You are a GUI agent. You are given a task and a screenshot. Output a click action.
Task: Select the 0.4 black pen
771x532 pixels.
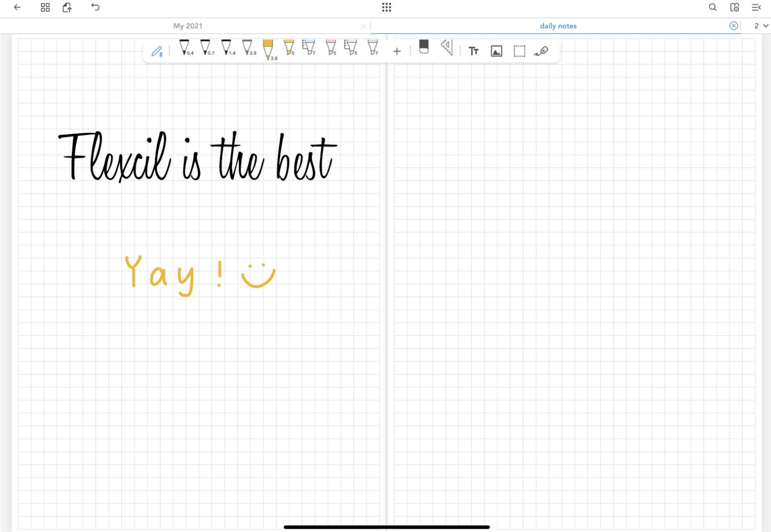pos(185,48)
